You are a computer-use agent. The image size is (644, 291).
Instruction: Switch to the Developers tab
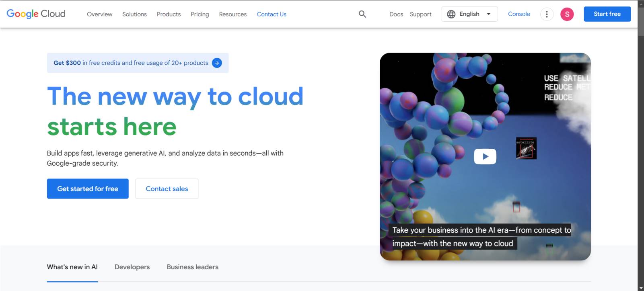click(132, 267)
